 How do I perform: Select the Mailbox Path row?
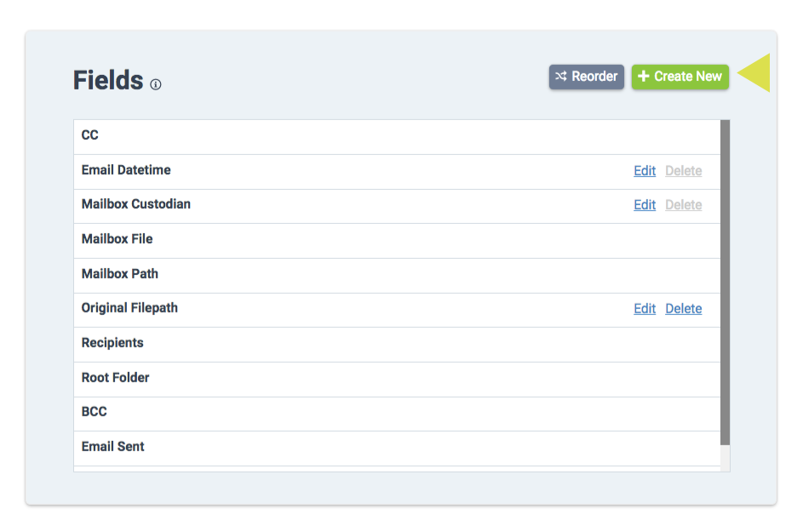pyautogui.click(x=397, y=276)
